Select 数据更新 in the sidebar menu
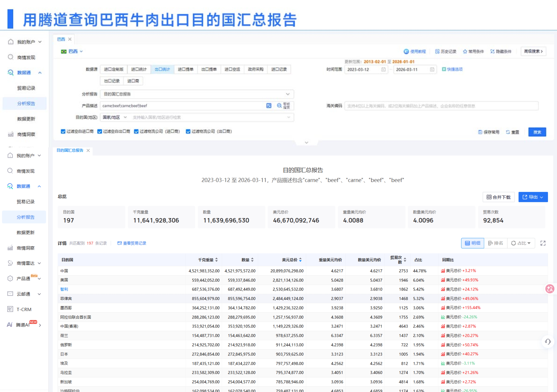This screenshot has height=392, width=557. tap(26, 232)
